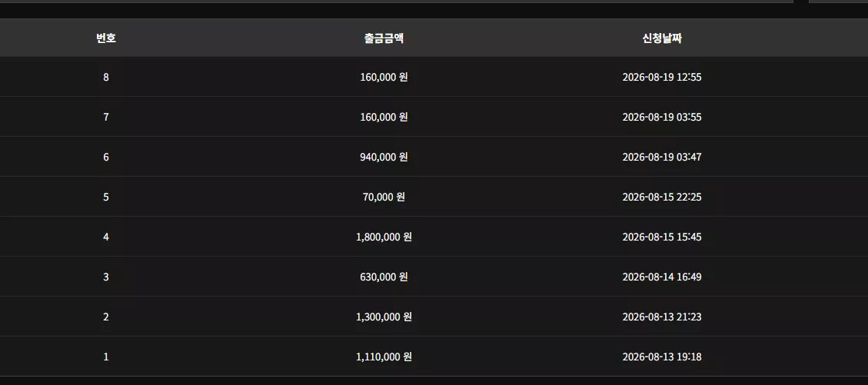Click the 출금금액 column header
This screenshot has width=868, height=385.
pyautogui.click(x=384, y=38)
